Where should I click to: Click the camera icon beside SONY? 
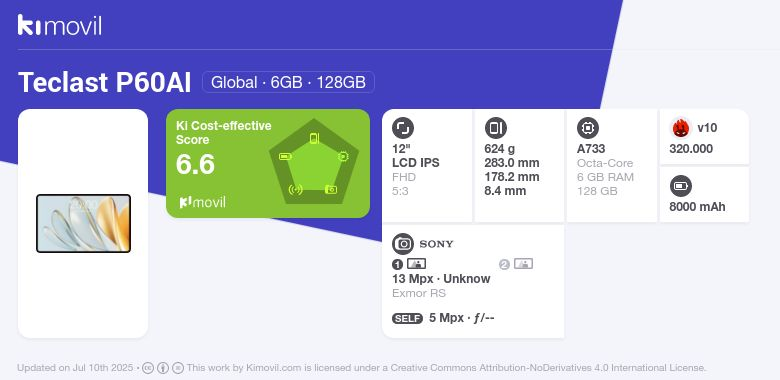click(x=403, y=244)
